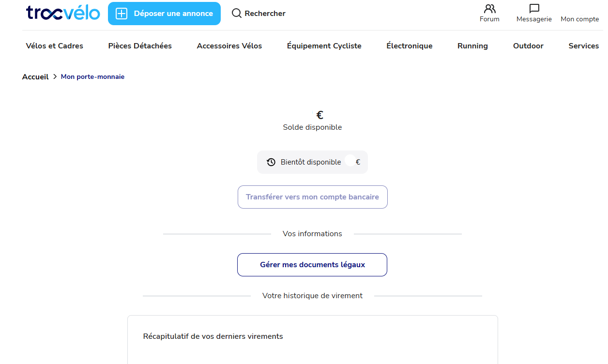Go to Accueil breadcrumb link
608x364 pixels.
click(x=35, y=76)
